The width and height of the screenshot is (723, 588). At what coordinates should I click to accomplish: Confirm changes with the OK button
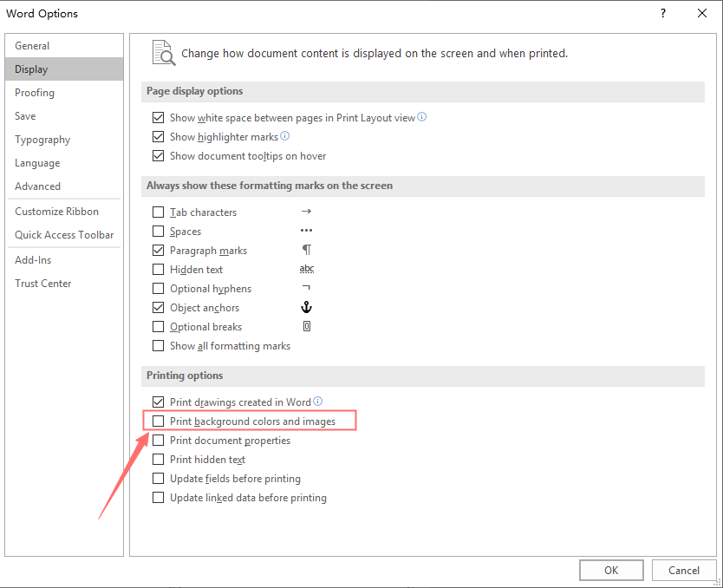tap(611, 571)
